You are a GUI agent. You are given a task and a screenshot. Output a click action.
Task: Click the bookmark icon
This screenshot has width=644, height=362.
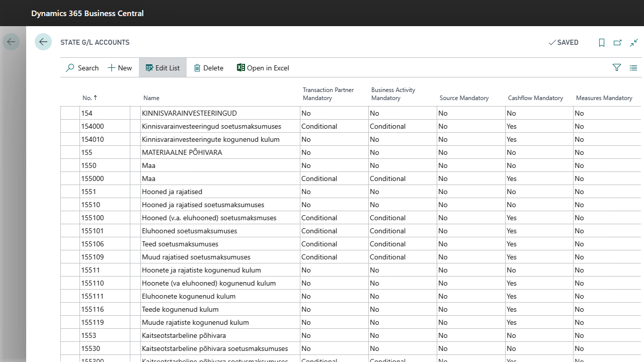pyautogui.click(x=602, y=43)
